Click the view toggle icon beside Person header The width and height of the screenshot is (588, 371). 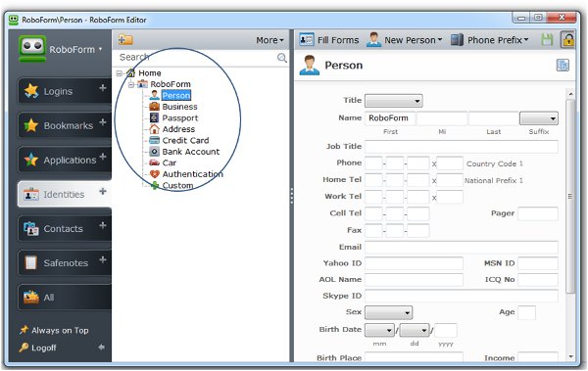563,65
